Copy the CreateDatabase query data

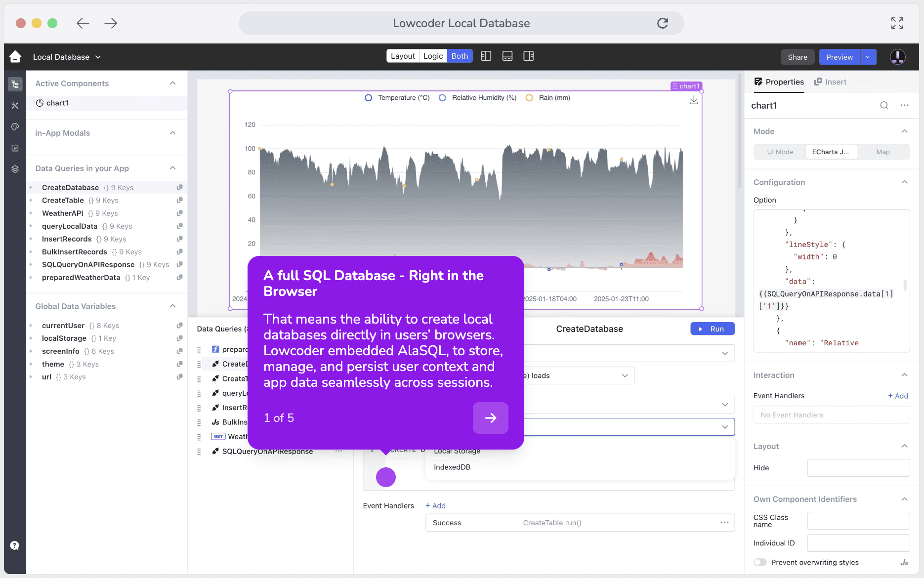(x=180, y=187)
